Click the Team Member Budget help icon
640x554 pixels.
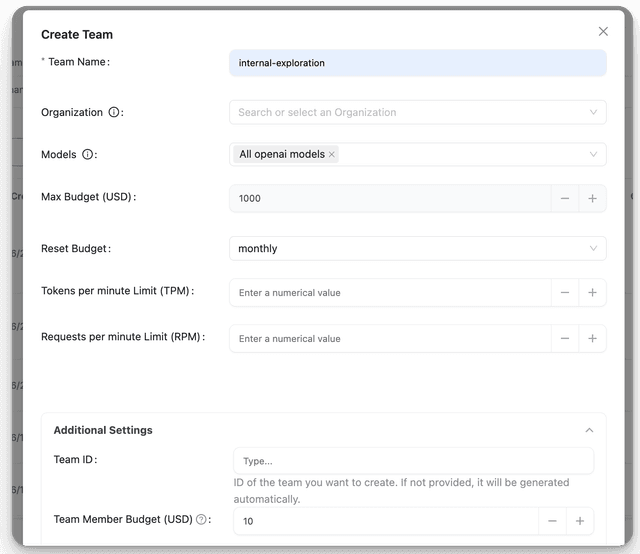tap(201, 519)
